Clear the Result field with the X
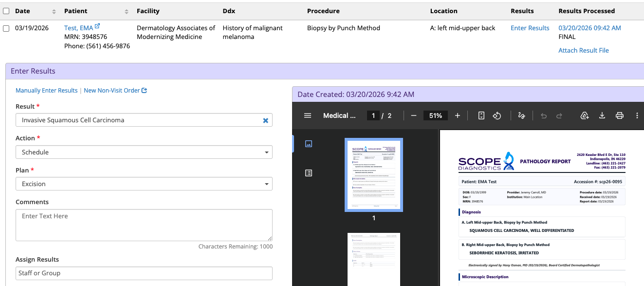Viewport: 644px width, 286px height. (x=266, y=120)
